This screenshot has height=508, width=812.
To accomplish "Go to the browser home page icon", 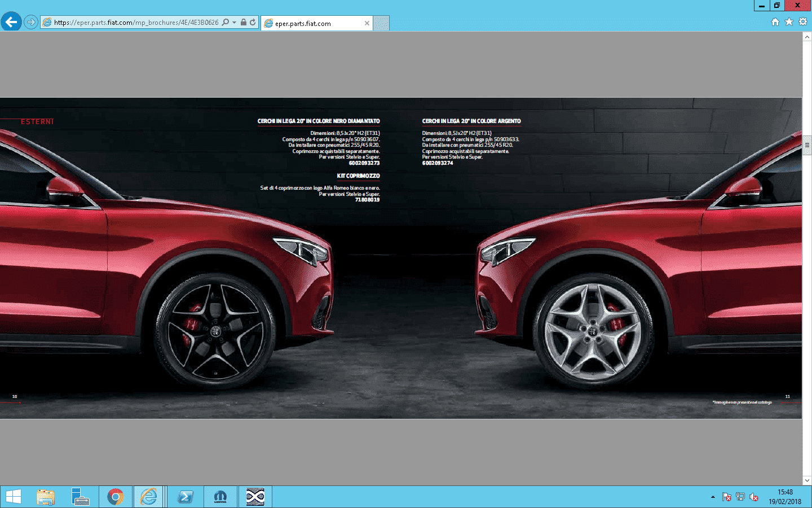I will point(775,21).
